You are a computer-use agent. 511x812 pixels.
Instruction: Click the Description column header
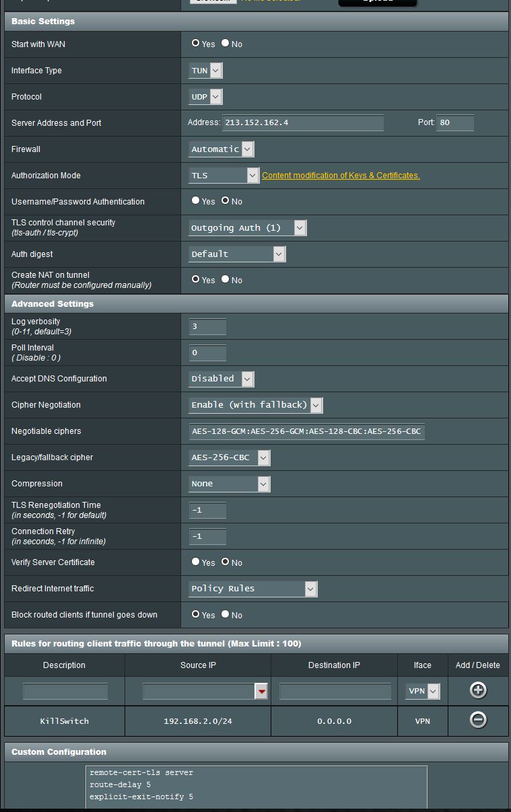coord(65,665)
